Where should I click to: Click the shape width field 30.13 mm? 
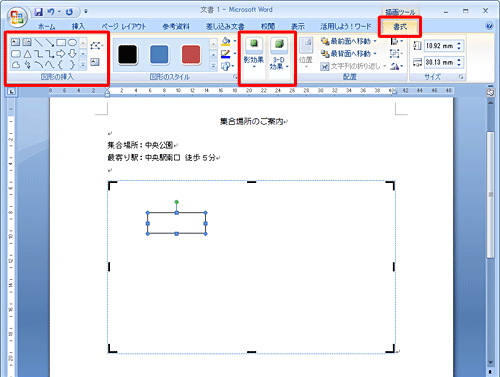pos(439,62)
